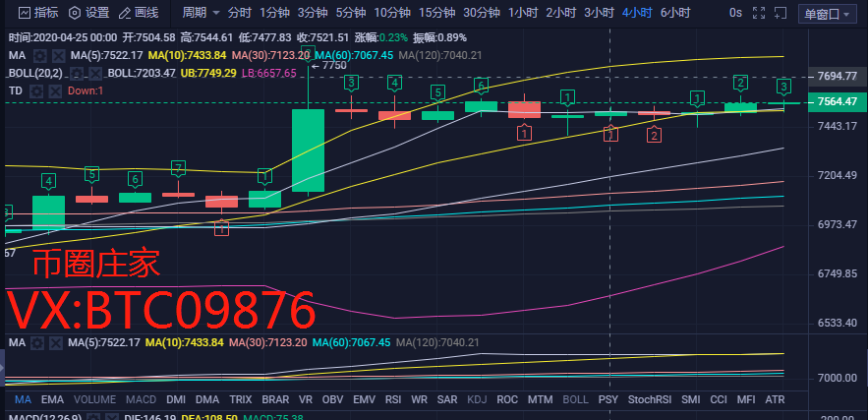
Task: Select 6小时 timeframe
Action: (x=675, y=13)
